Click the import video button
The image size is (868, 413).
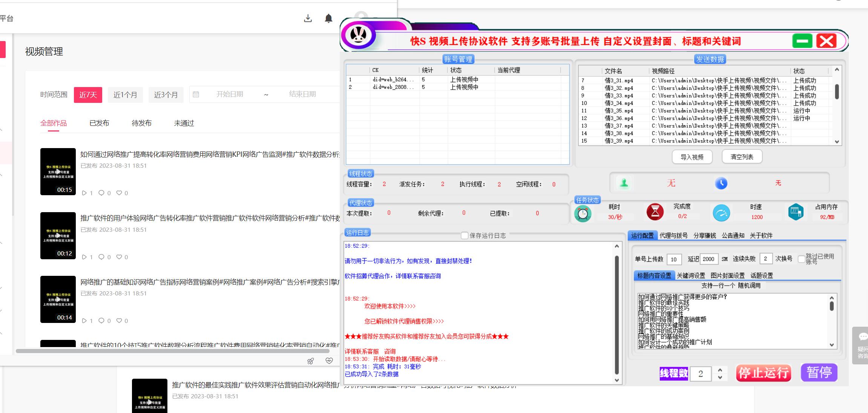pyautogui.click(x=692, y=157)
